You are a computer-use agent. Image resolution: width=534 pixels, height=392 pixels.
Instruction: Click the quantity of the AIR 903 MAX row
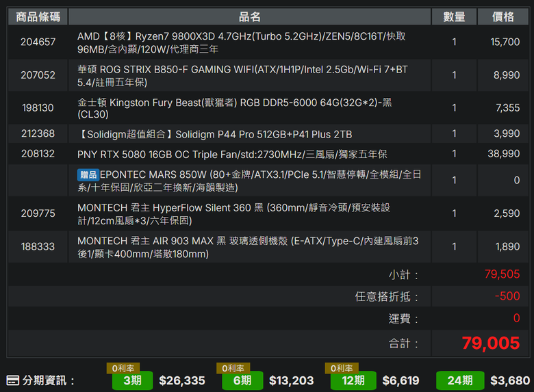click(x=454, y=246)
